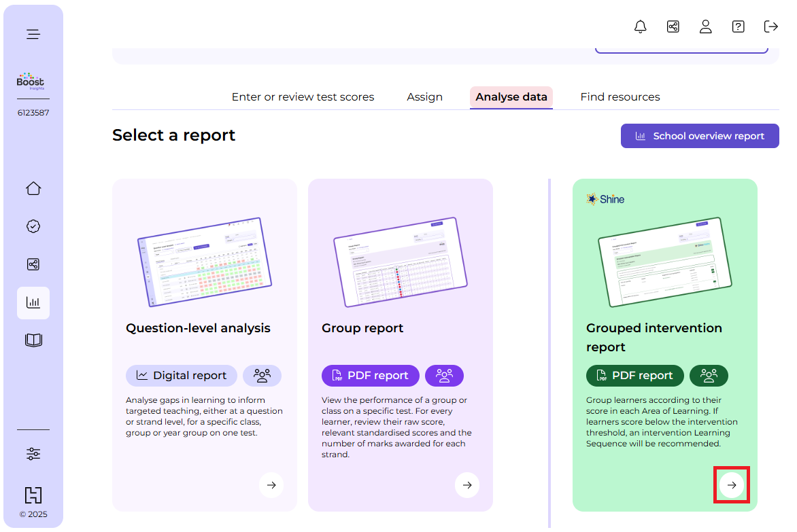
Task: Open Group report using its arrow button
Action: (x=467, y=485)
